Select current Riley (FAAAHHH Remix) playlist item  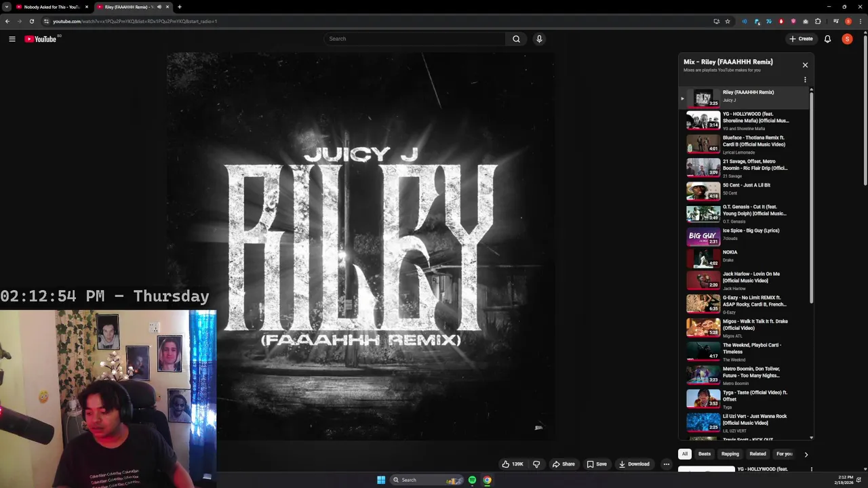[744, 98]
